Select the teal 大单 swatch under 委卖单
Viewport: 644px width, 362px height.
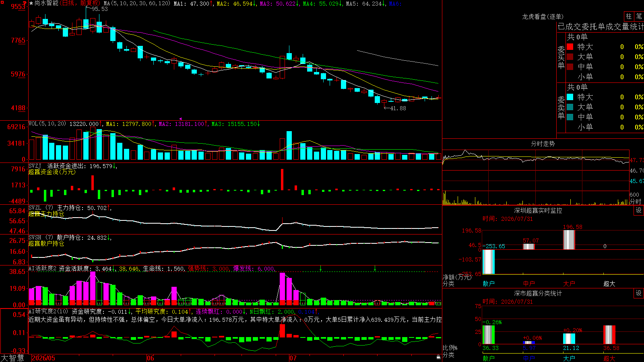570,107
